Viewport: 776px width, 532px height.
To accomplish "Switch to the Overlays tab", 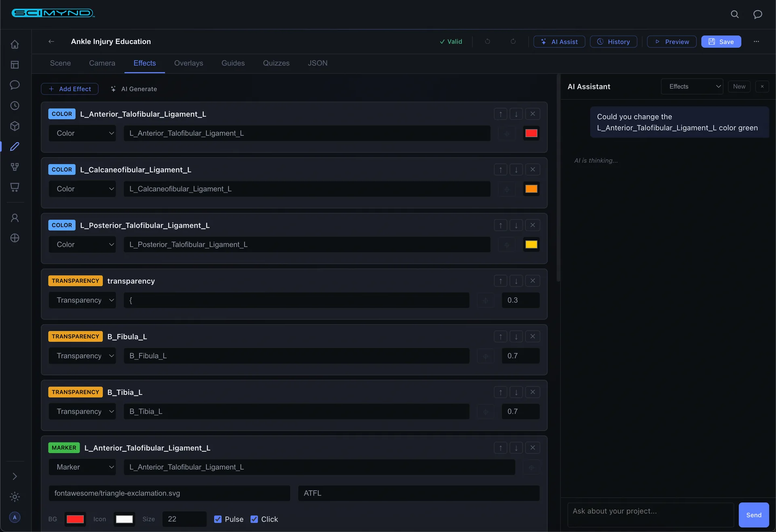I will click(188, 63).
